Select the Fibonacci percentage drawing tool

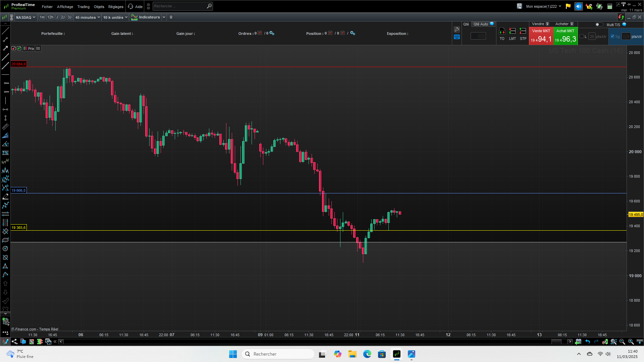[5, 153]
